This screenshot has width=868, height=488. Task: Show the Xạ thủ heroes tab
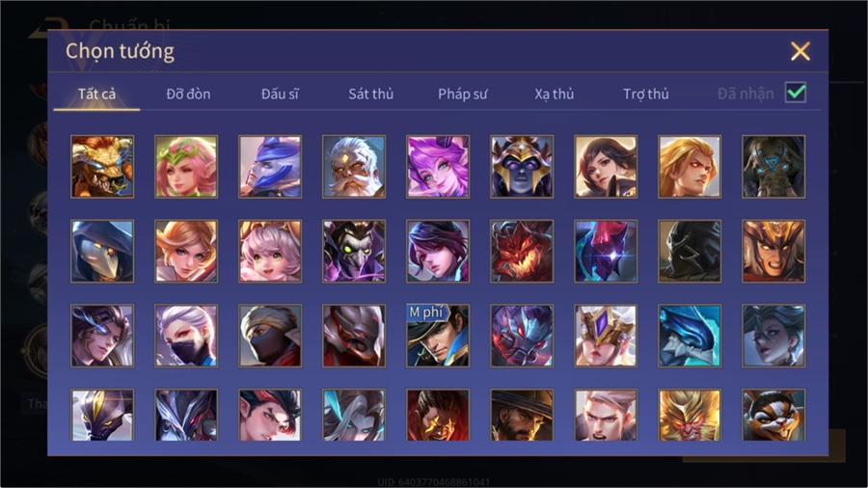click(555, 95)
